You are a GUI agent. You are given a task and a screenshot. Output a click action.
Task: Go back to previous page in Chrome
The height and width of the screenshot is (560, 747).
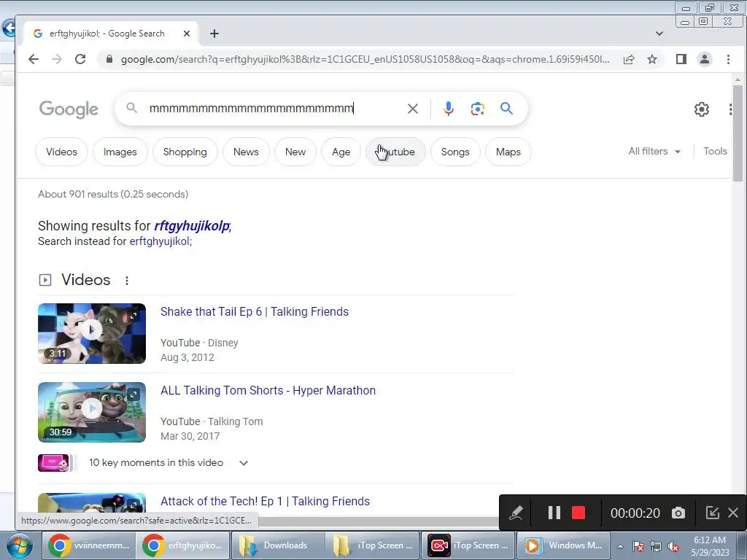click(x=34, y=59)
